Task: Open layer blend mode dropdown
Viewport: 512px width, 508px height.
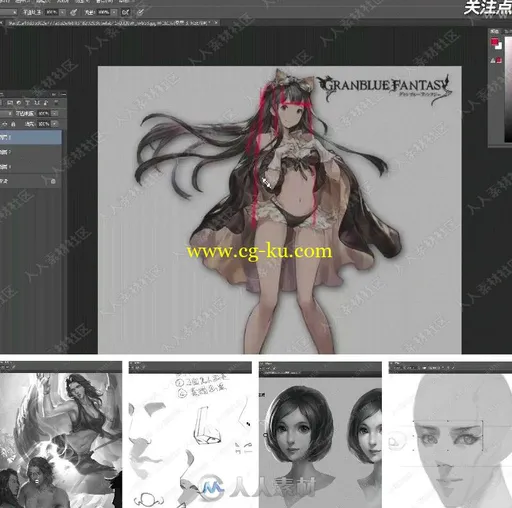Action: click(6, 113)
